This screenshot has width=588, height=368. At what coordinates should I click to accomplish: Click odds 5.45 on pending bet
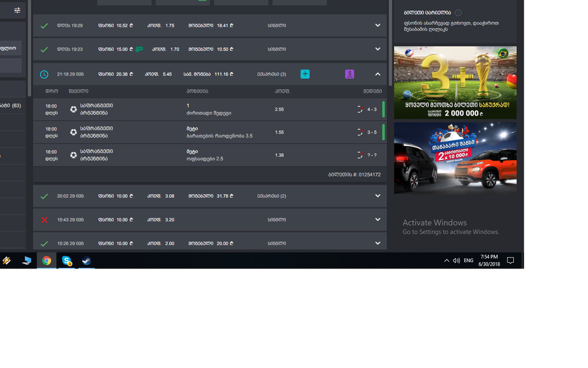(167, 74)
